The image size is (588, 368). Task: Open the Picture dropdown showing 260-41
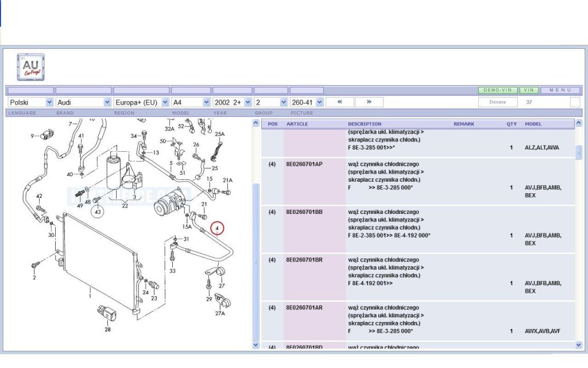(x=307, y=102)
